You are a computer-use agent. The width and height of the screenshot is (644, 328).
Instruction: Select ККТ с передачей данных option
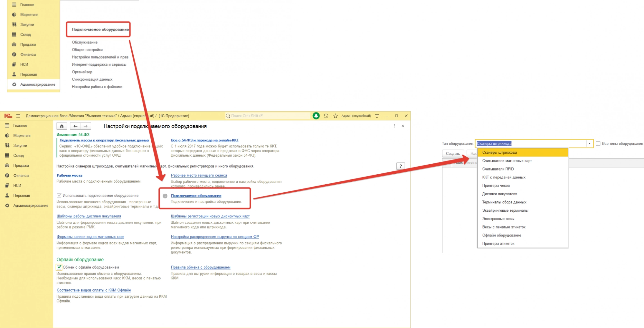523,178
